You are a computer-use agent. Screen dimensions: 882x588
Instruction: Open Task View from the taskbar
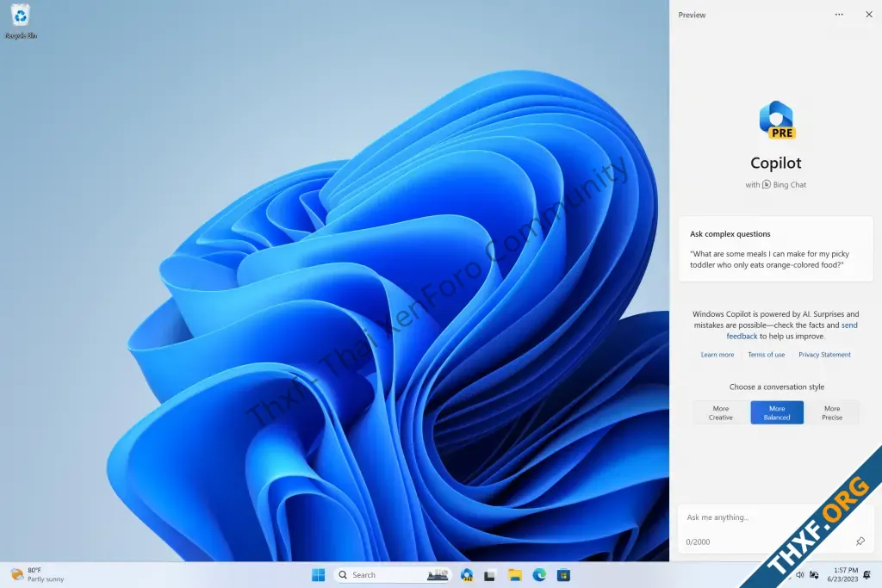pyautogui.click(x=490, y=575)
